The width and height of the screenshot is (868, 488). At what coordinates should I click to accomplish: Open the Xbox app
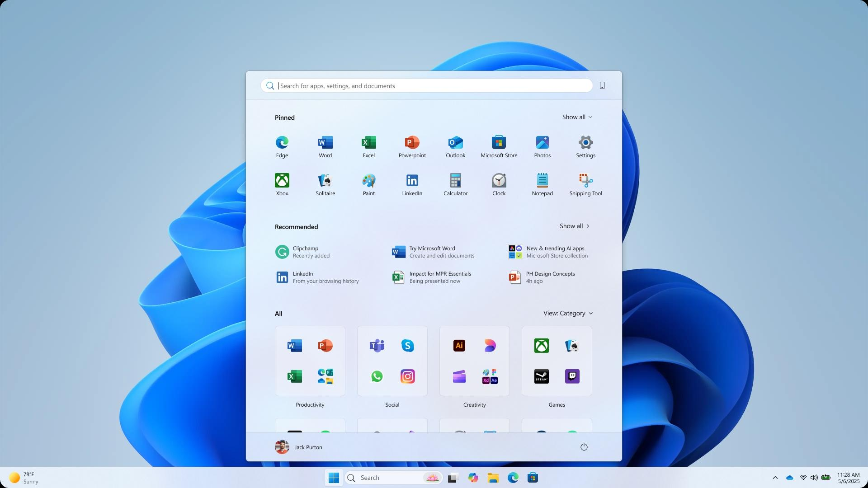click(282, 184)
